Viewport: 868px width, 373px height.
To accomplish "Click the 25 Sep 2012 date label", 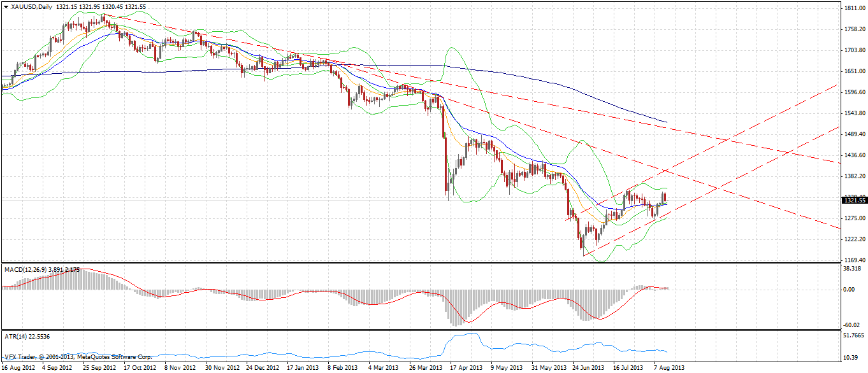I will (100, 368).
